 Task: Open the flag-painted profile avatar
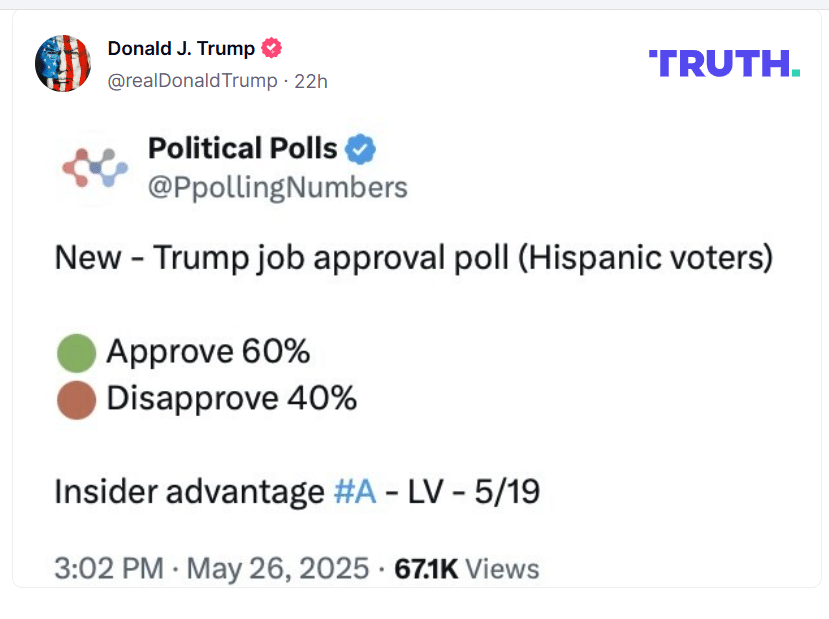click(x=63, y=63)
